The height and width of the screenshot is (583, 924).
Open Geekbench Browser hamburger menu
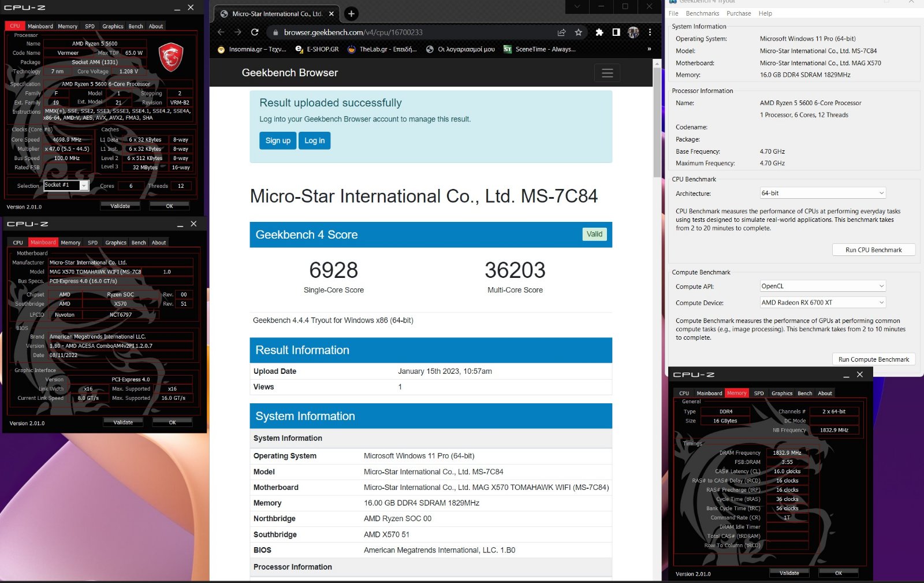(608, 73)
